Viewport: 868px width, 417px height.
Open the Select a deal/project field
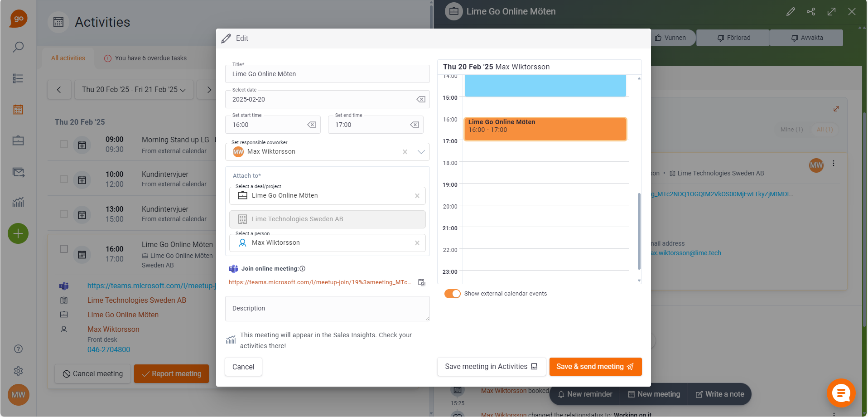327,196
